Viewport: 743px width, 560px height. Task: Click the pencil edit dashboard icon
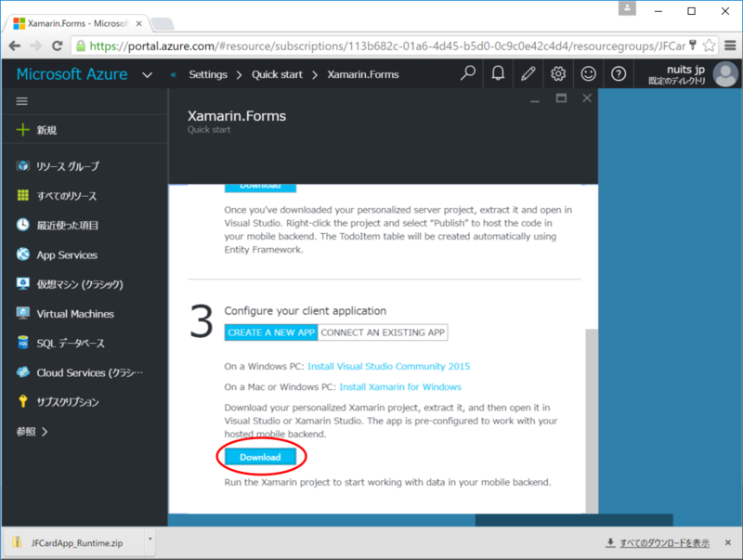528,74
